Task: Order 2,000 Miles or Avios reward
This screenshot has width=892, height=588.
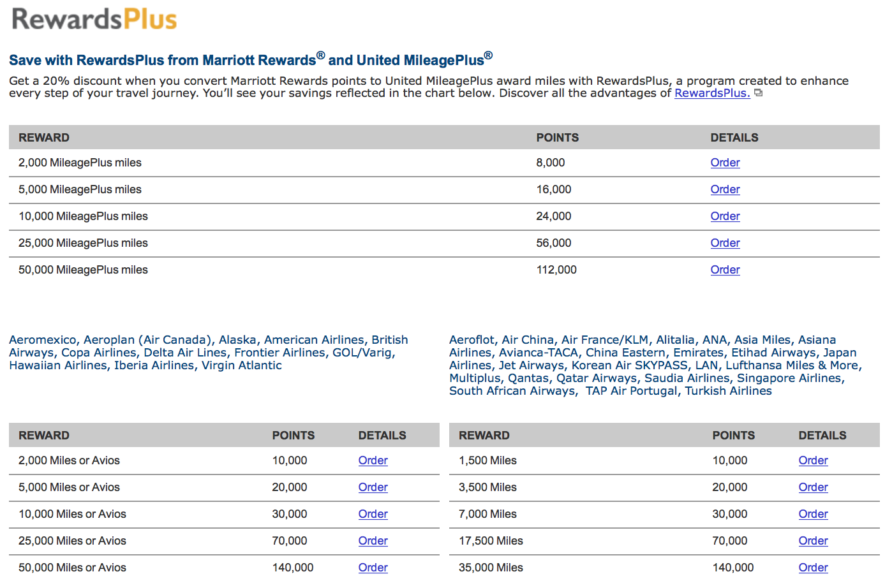Action: [373, 460]
